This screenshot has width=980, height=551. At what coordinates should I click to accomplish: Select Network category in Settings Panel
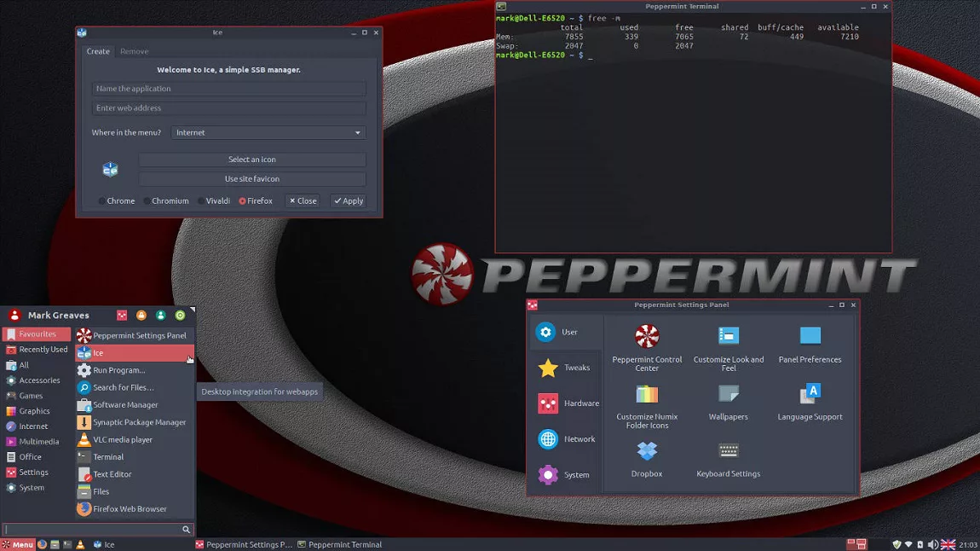tap(566, 439)
